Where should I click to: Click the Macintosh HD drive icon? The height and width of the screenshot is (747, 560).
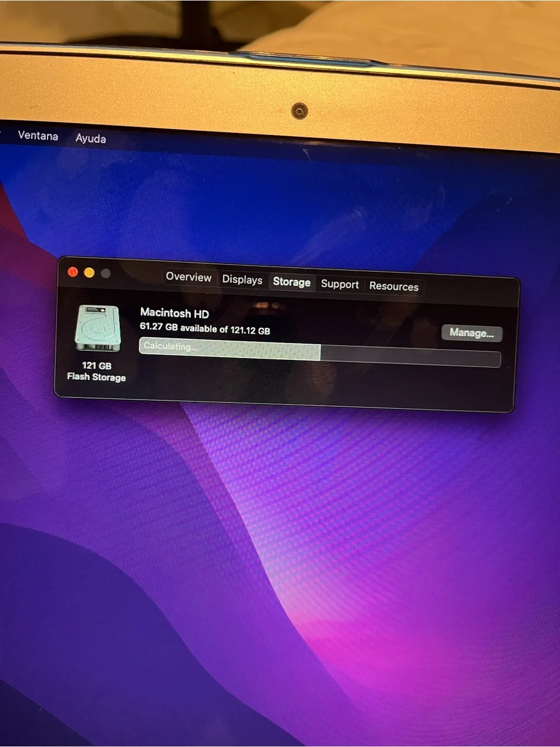click(98, 328)
